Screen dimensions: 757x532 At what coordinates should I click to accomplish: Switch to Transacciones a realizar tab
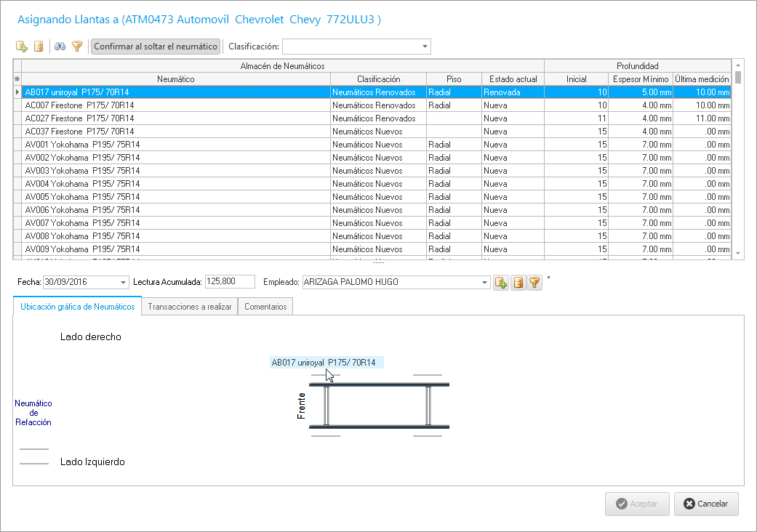(x=190, y=307)
